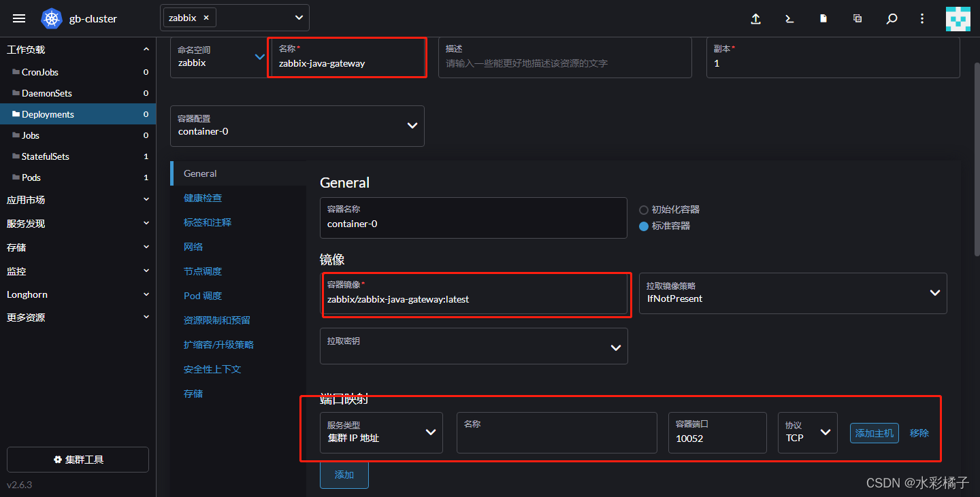Image resolution: width=980 pixels, height=497 pixels.
Task: Open the 容器配置 container-0 dropdown
Action: coord(297,126)
